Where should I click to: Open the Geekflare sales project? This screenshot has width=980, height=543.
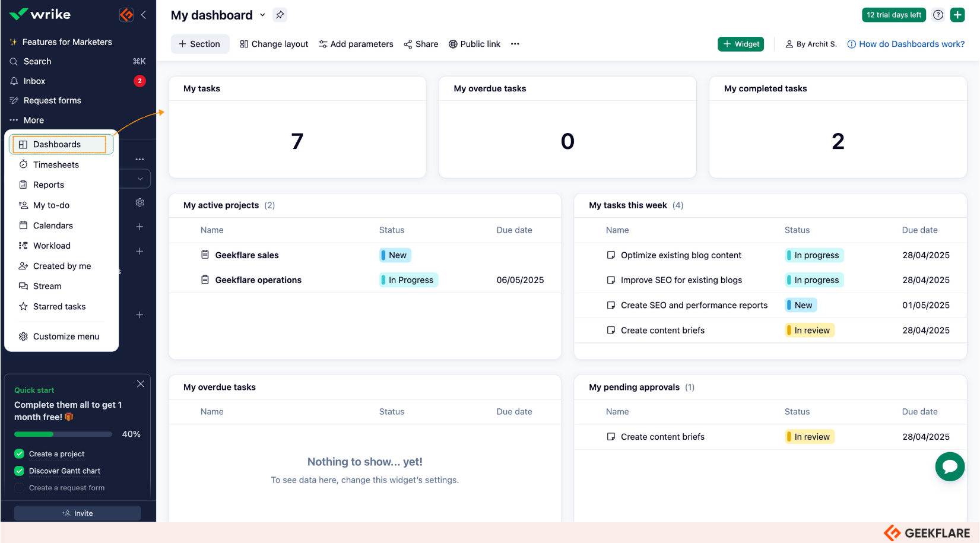[247, 255]
